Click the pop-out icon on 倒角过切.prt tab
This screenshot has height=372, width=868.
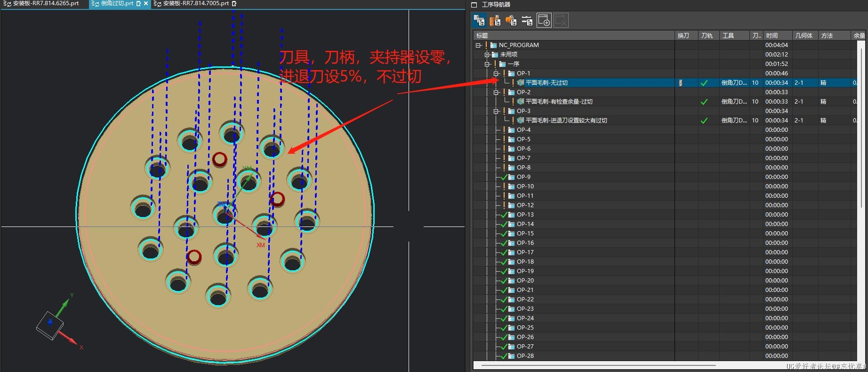pyautogui.click(x=138, y=3)
